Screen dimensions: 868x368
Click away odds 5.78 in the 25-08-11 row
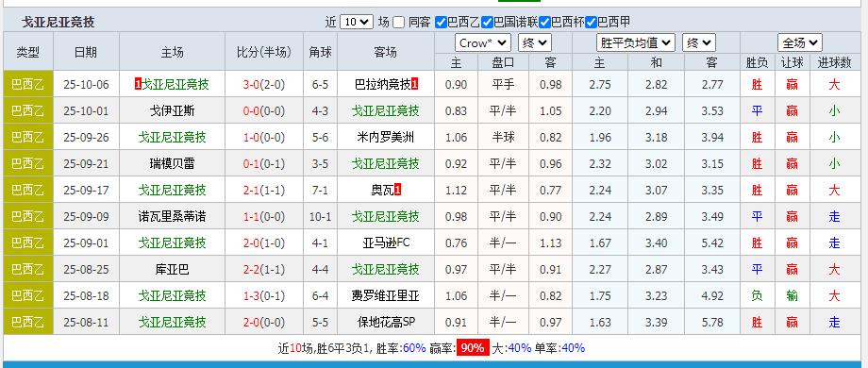tap(712, 322)
